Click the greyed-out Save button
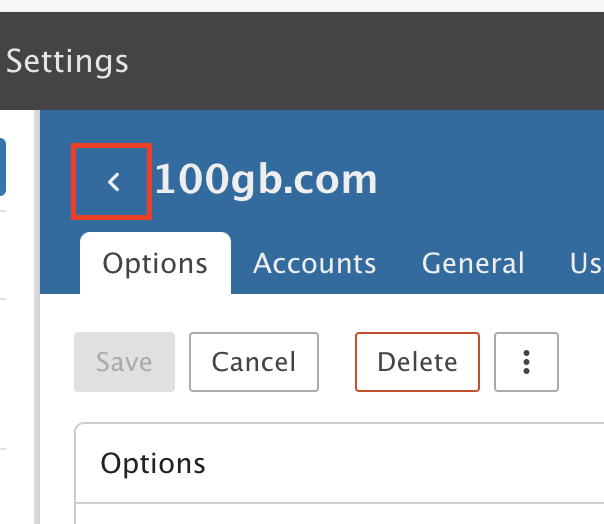Image resolution: width=604 pixels, height=524 pixels. [x=124, y=362]
